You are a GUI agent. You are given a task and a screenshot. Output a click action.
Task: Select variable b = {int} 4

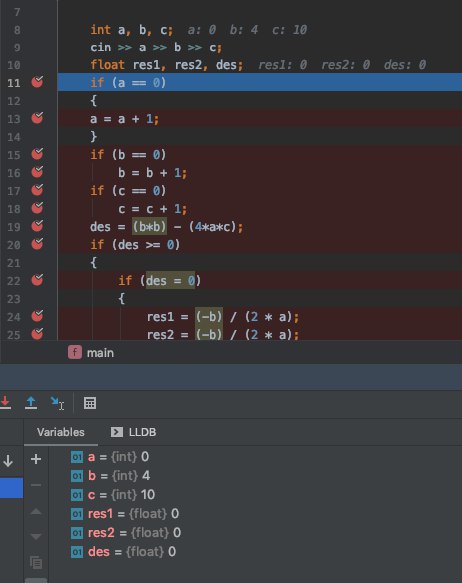point(111,476)
